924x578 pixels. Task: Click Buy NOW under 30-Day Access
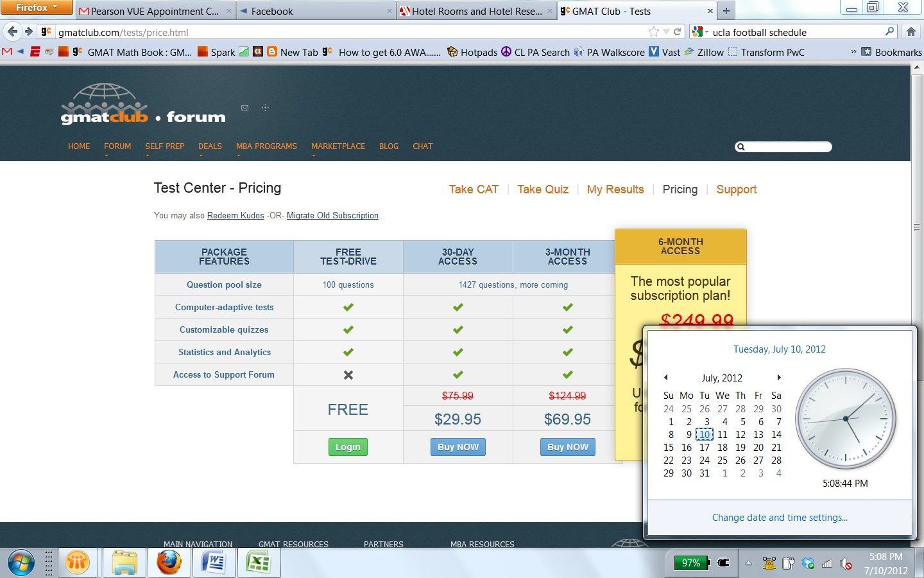pyautogui.click(x=458, y=447)
